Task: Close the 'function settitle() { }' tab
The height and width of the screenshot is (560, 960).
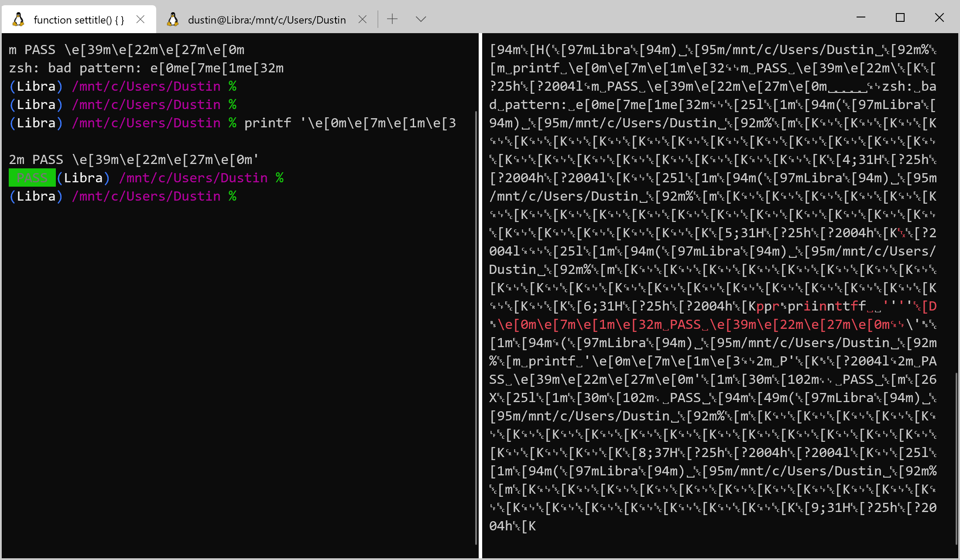Action: (141, 19)
